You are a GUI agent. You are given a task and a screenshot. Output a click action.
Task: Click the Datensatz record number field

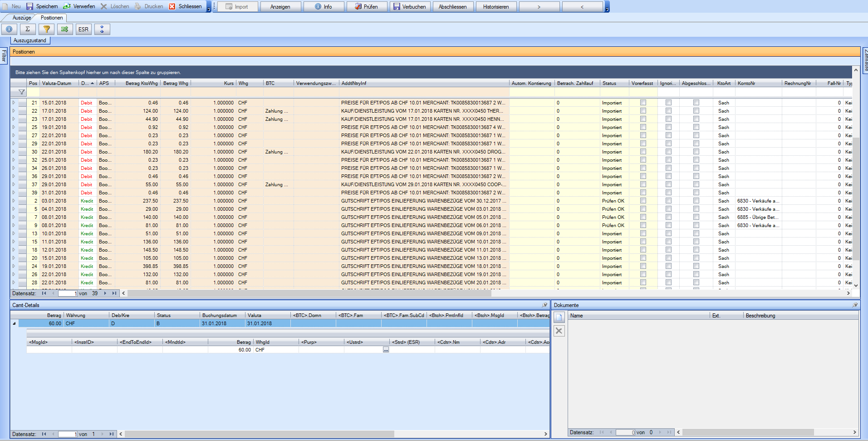[68, 293]
